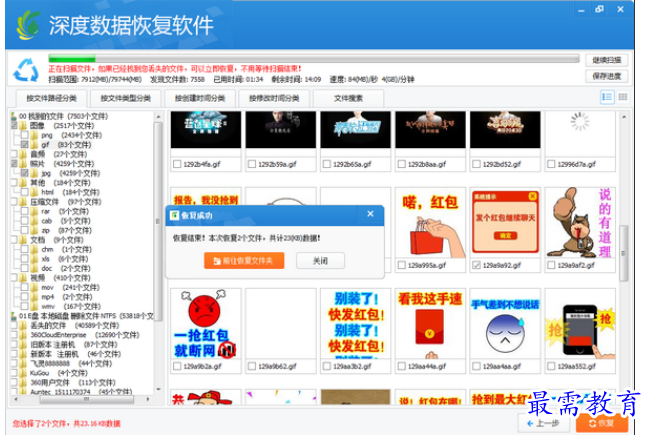Click the file tree scroll-down arrow
The image size is (649, 435).
coord(158,389)
